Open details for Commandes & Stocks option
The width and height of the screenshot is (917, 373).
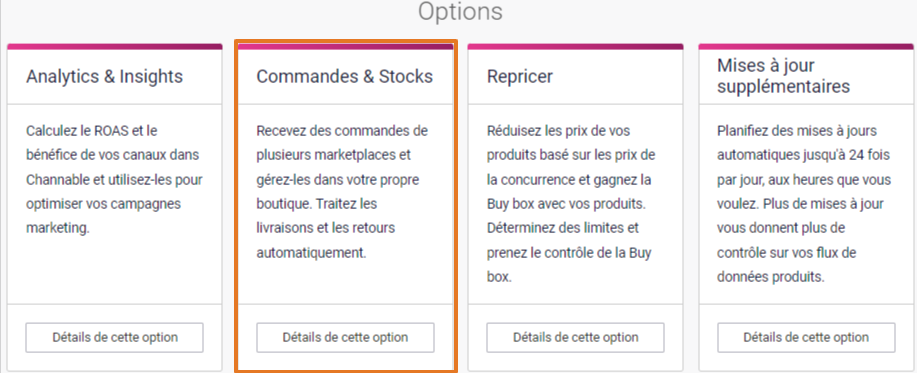345,337
